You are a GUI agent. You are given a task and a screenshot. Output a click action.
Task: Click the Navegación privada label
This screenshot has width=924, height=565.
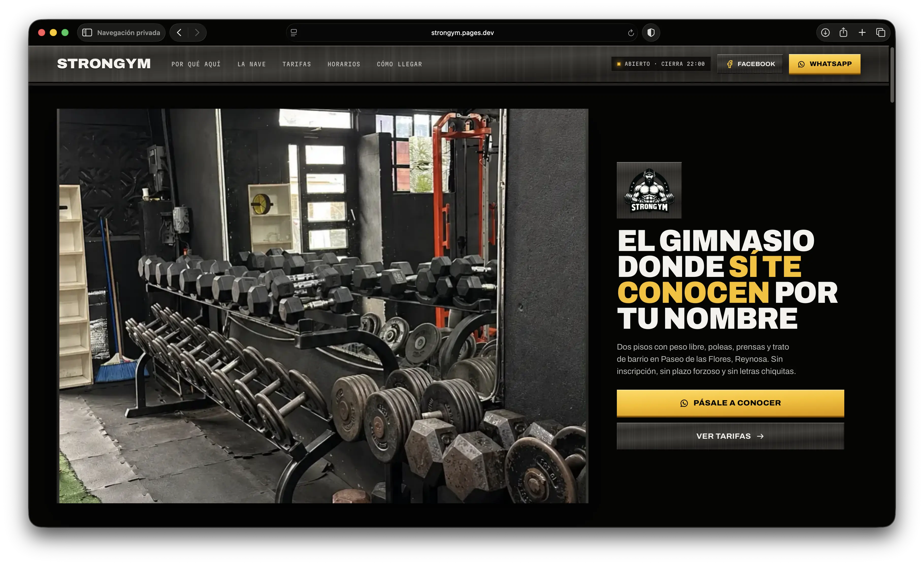tap(129, 33)
